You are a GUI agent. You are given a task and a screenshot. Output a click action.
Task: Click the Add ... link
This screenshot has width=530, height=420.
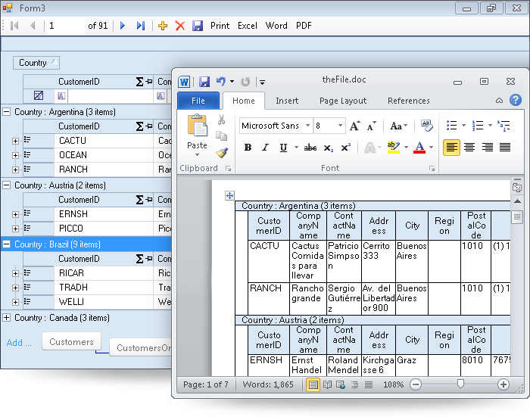pyautogui.click(x=19, y=343)
